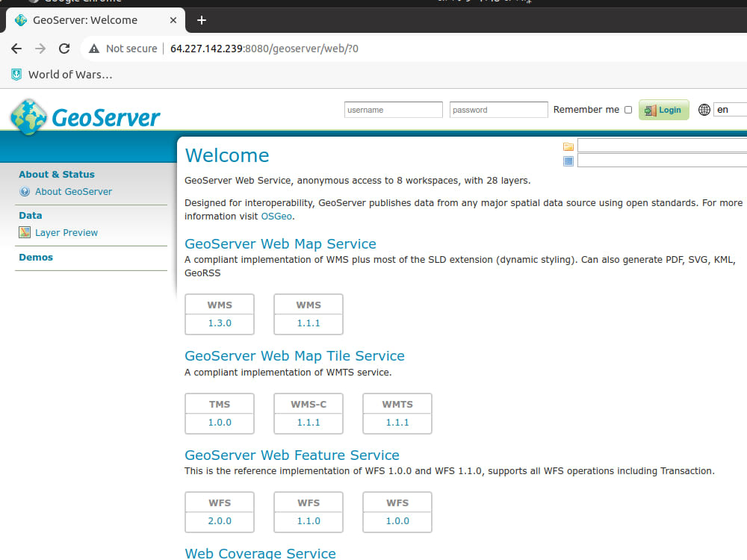Focus the password input field
The image size is (747, 560).
click(x=499, y=110)
